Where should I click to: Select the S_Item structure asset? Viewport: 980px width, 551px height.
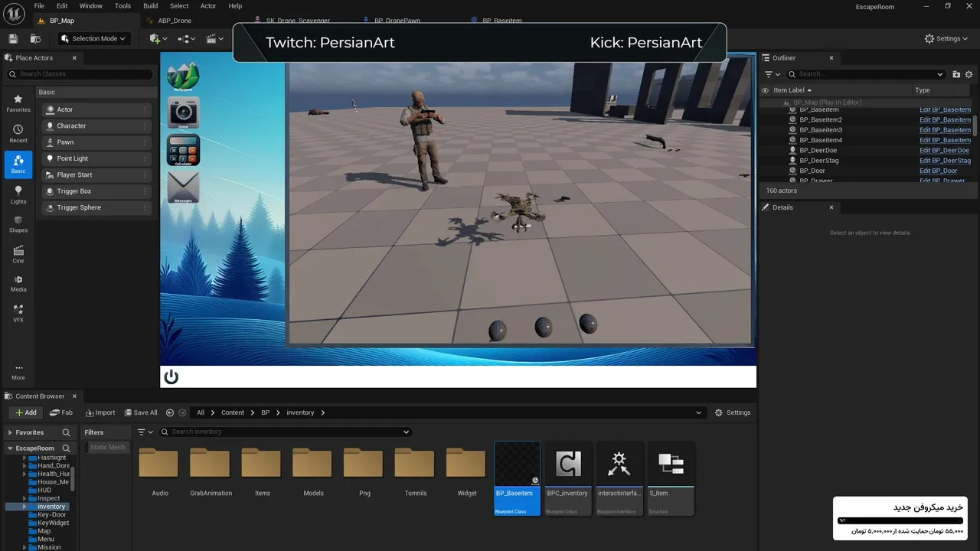coord(670,478)
